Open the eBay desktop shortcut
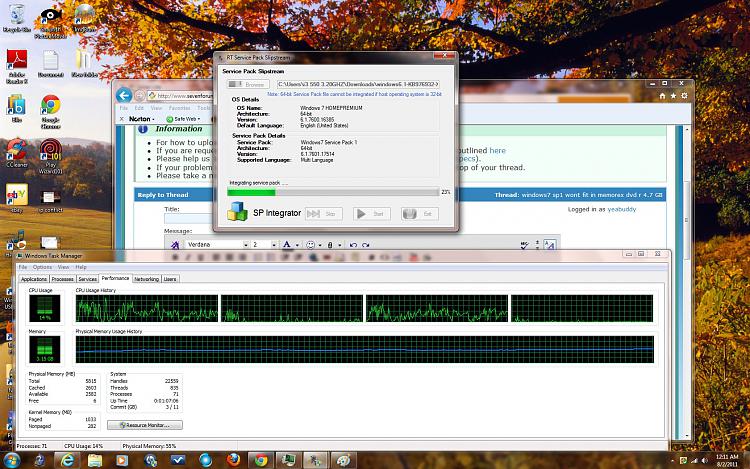This screenshot has width=750, height=469. point(17,198)
